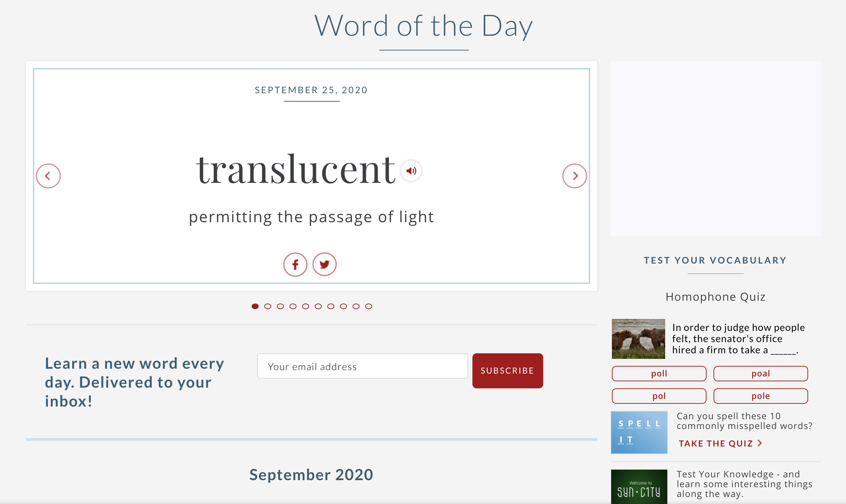Choose the 'pol' quiz answer
Screen dimensions: 846x504
click(x=659, y=396)
